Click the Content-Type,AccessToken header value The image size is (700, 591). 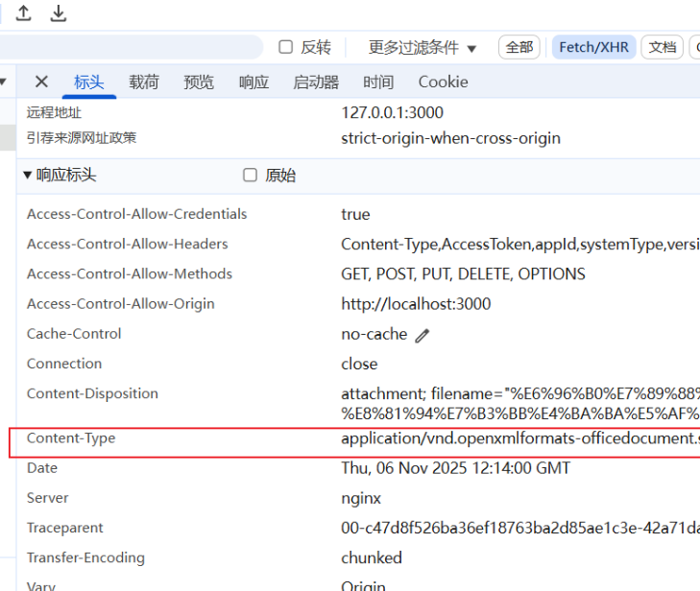point(520,245)
